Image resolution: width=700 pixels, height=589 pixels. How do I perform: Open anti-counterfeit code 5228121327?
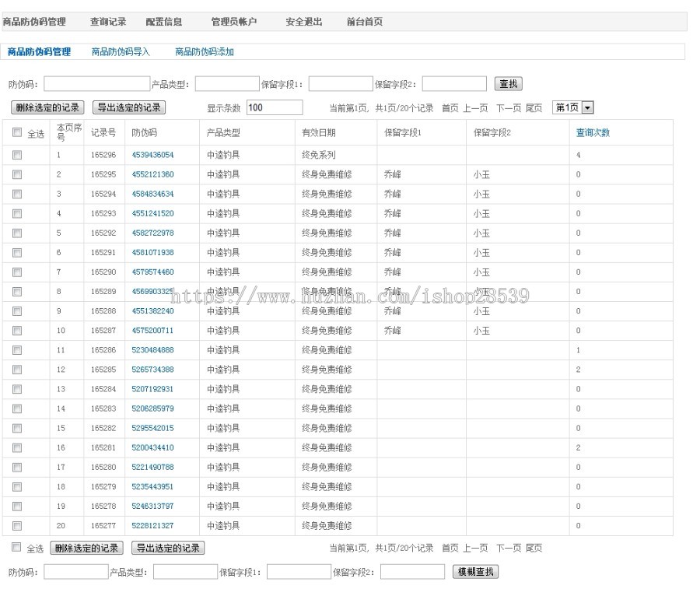(152, 526)
